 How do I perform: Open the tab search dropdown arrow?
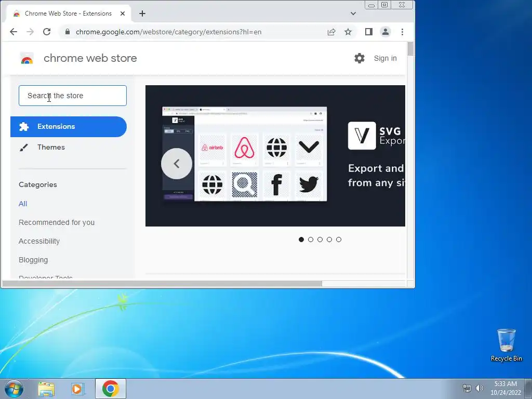[x=353, y=14]
